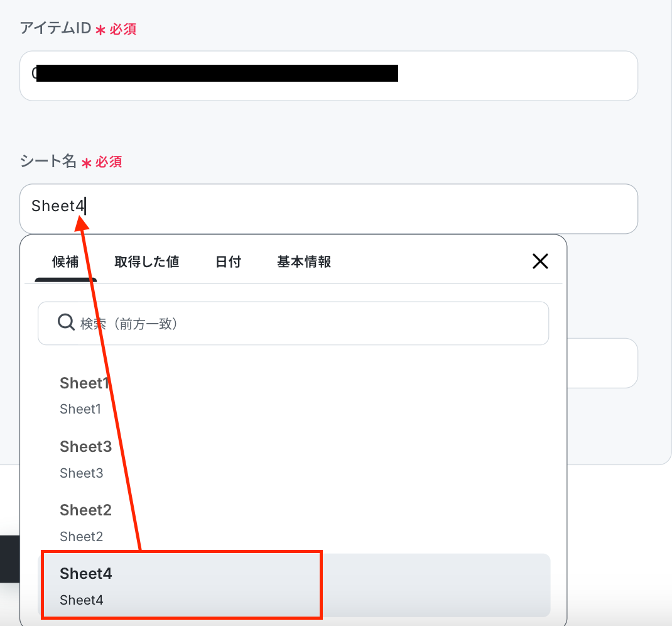Viewport: 672px width, 626px height.
Task: Click the Sheet2 subtitle text
Action: point(82,536)
